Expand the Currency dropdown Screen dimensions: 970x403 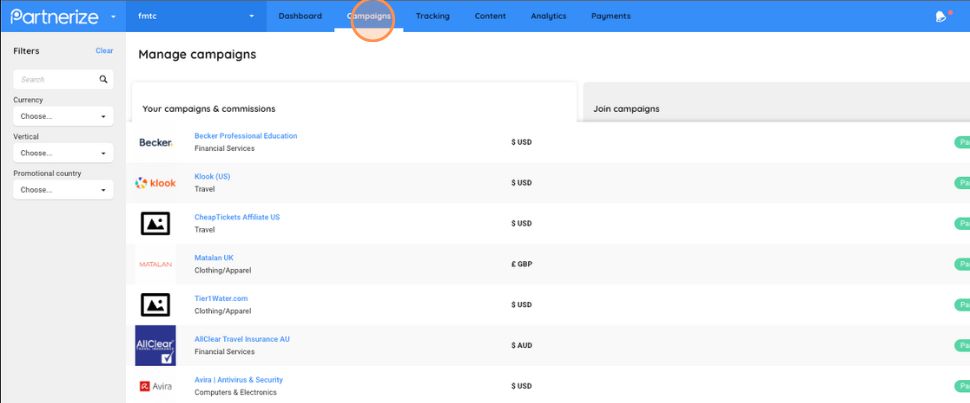click(x=63, y=116)
